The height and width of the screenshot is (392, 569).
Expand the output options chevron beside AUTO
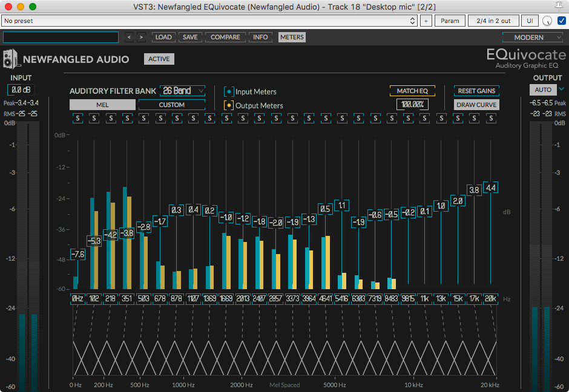[x=562, y=89]
